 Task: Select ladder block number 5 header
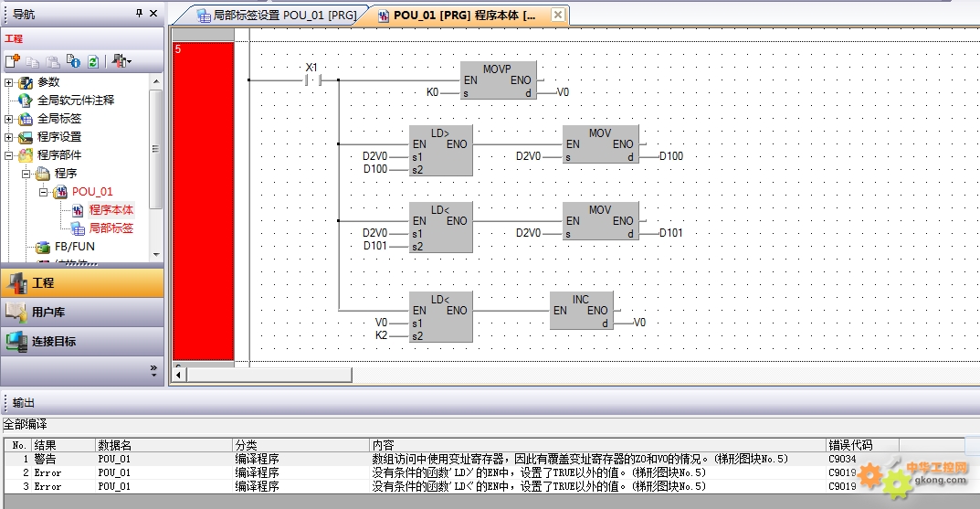[203, 201]
